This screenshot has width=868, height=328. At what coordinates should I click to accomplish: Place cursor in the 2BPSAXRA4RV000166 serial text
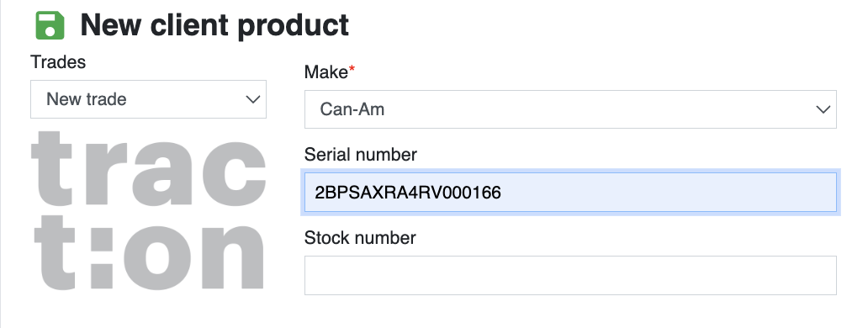pos(408,193)
